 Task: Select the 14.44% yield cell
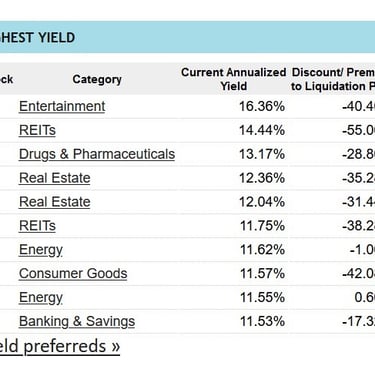pyautogui.click(x=262, y=130)
